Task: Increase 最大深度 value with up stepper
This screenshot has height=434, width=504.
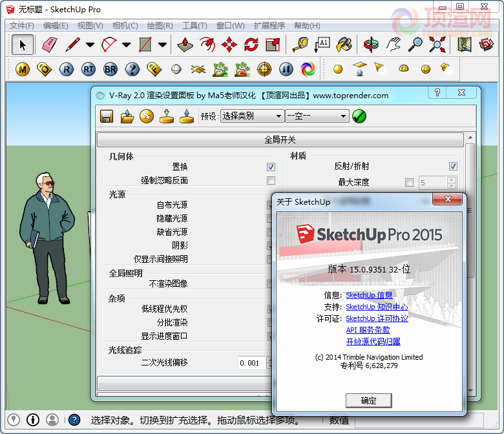Action: coord(452,180)
